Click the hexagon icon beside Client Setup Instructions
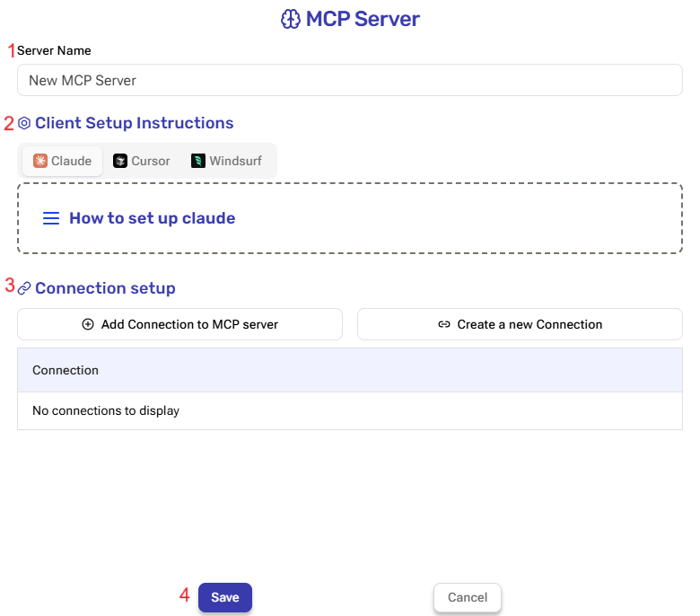This screenshot has height=616, width=700. coord(24,123)
